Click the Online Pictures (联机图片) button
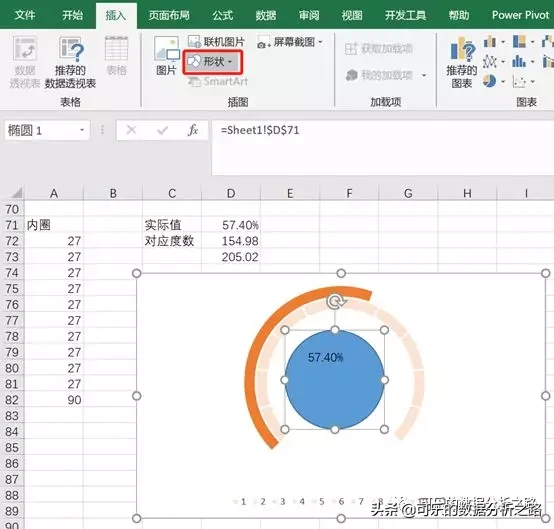This screenshot has height=529, width=554. click(216, 42)
